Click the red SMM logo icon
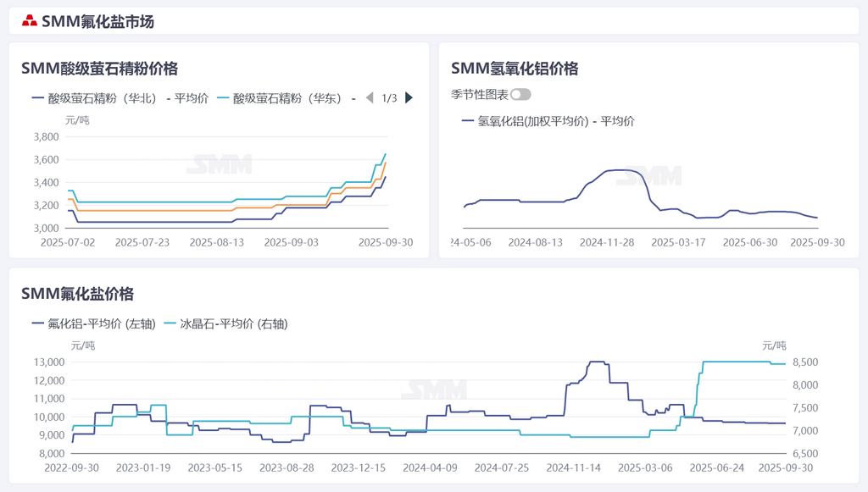Viewport: 868px width, 492px height. coord(30,22)
